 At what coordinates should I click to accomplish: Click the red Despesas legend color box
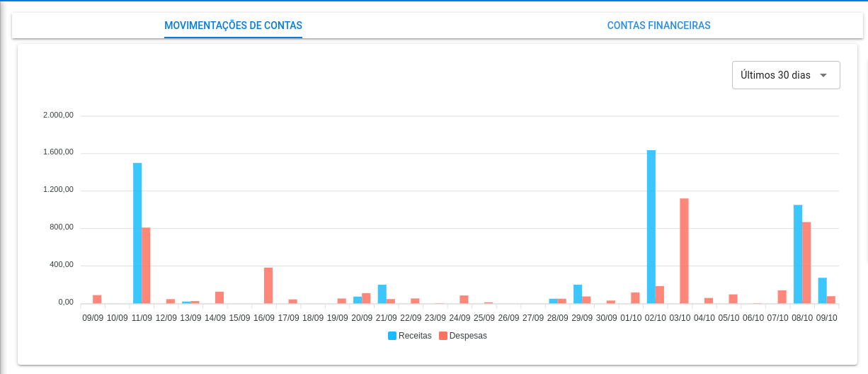click(443, 336)
